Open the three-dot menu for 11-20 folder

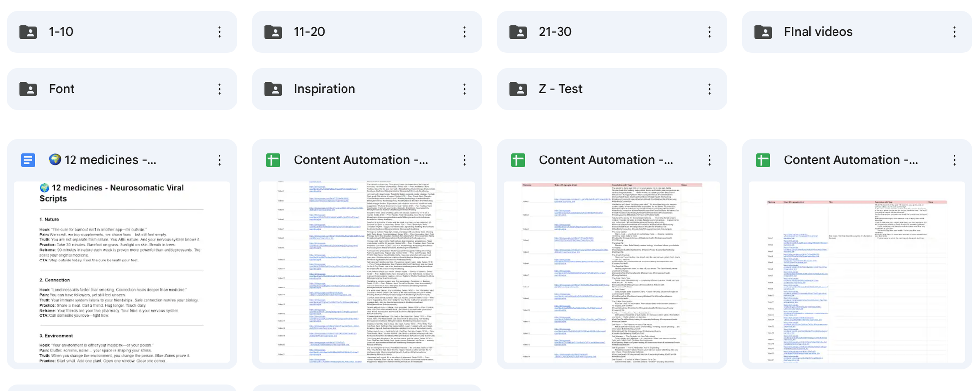click(465, 32)
